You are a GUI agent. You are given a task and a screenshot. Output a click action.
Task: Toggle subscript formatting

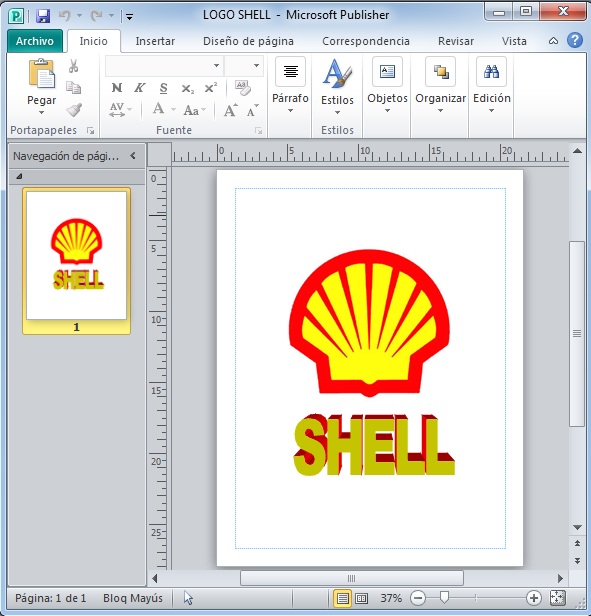point(187,88)
